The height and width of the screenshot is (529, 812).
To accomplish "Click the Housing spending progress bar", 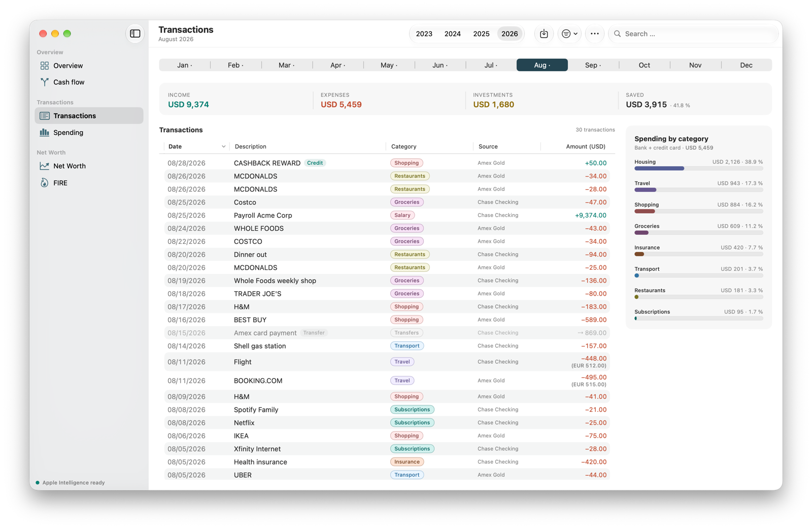I will pos(698,168).
